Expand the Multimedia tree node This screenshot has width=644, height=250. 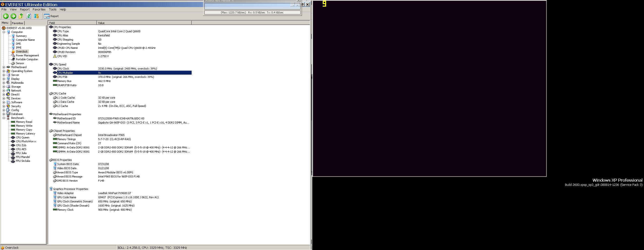coord(4,83)
